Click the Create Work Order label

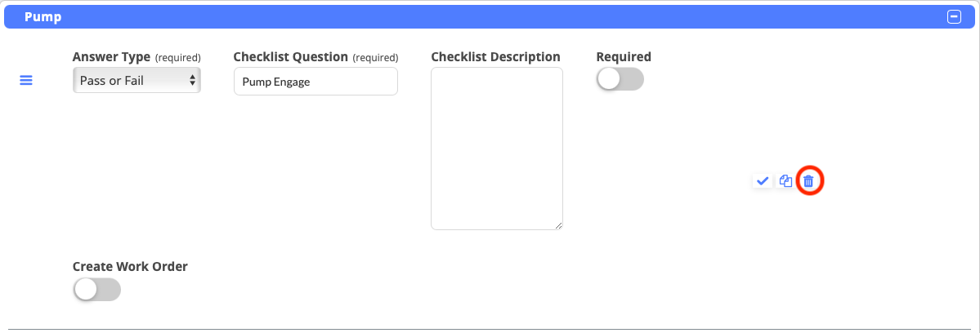(x=130, y=266)
